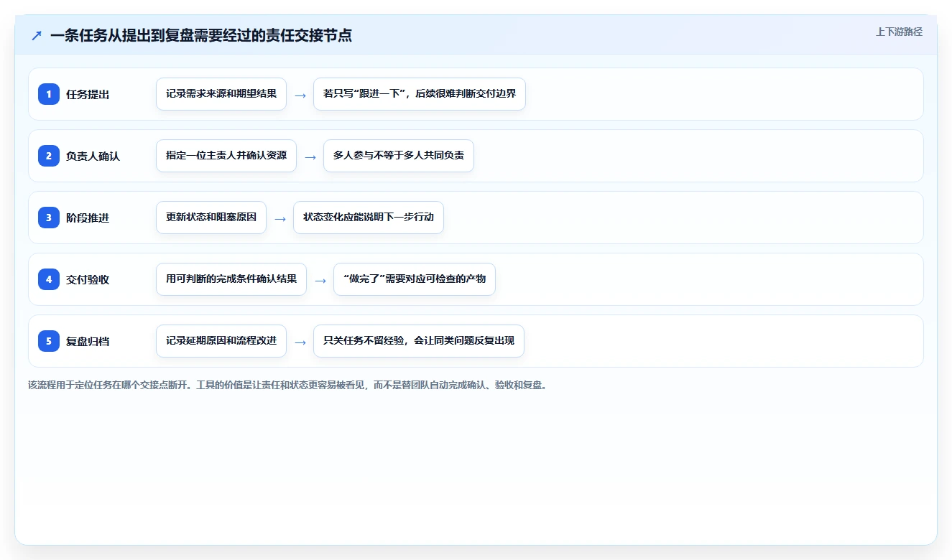
Task: Select the 任务提出 step label
Action: coord(88,94)
